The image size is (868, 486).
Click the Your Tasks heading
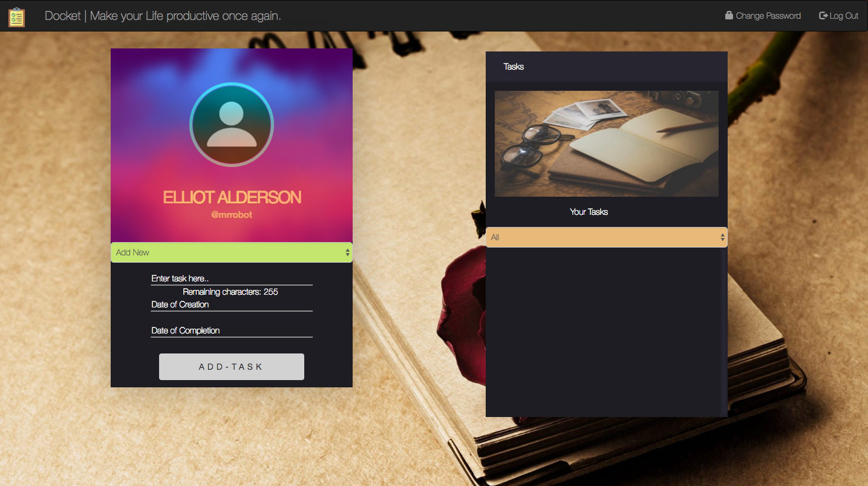pos(589,212)
